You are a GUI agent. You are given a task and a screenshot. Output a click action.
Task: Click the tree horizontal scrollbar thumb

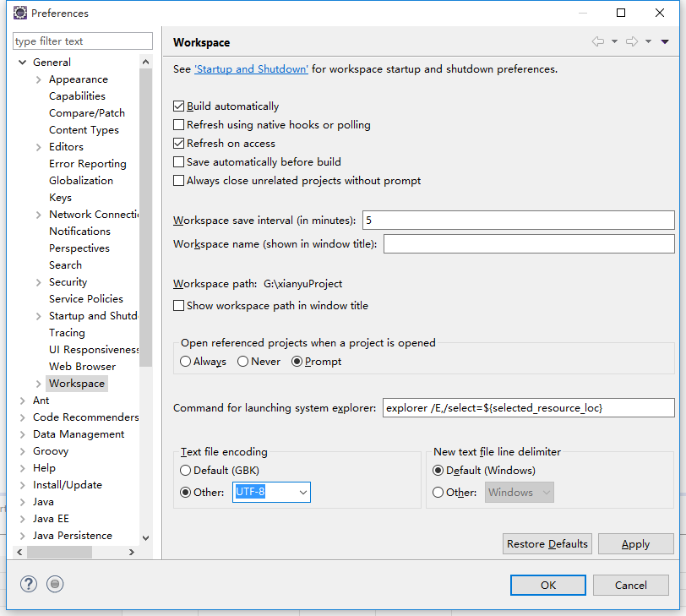click(59, 552)
